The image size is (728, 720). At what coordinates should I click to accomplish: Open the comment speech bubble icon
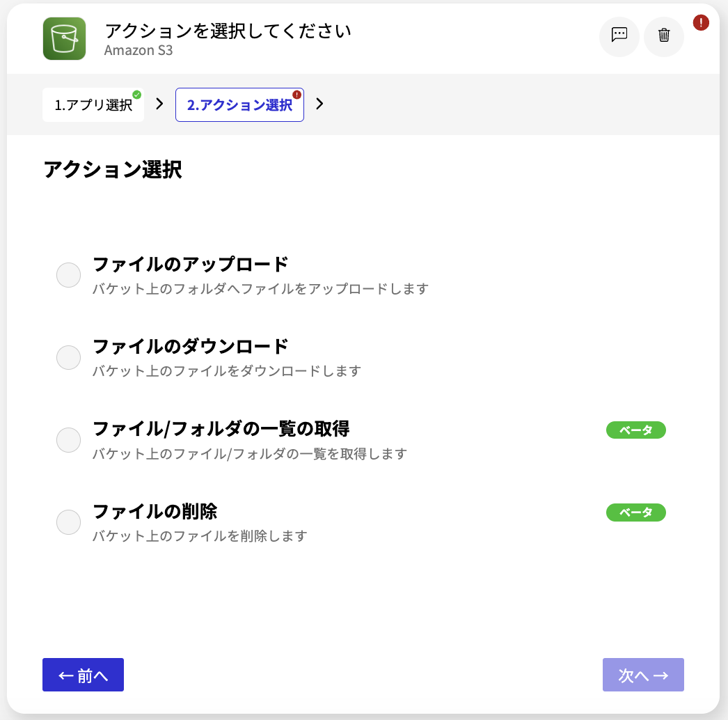click(x=619, y=36)
